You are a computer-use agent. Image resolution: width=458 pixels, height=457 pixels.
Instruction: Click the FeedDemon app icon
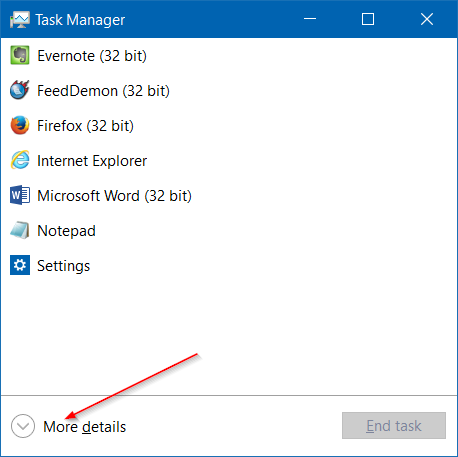click(x=20, y=90)
